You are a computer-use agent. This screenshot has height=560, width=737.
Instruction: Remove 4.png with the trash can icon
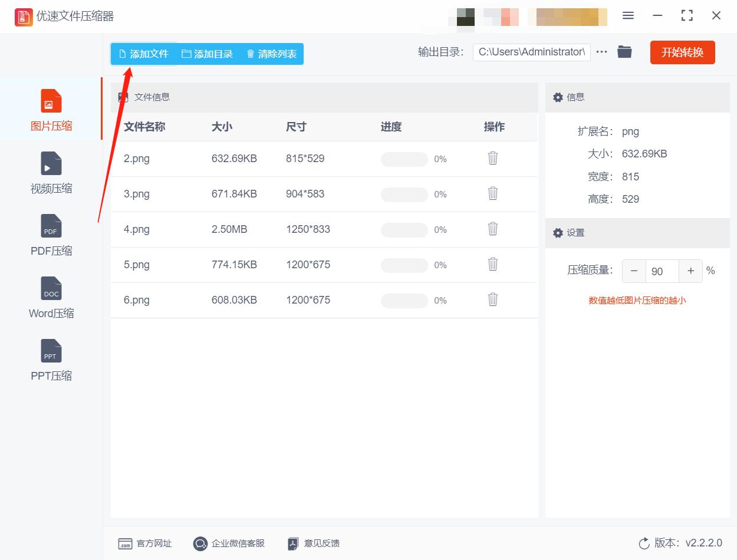click(x=493, y=229)
